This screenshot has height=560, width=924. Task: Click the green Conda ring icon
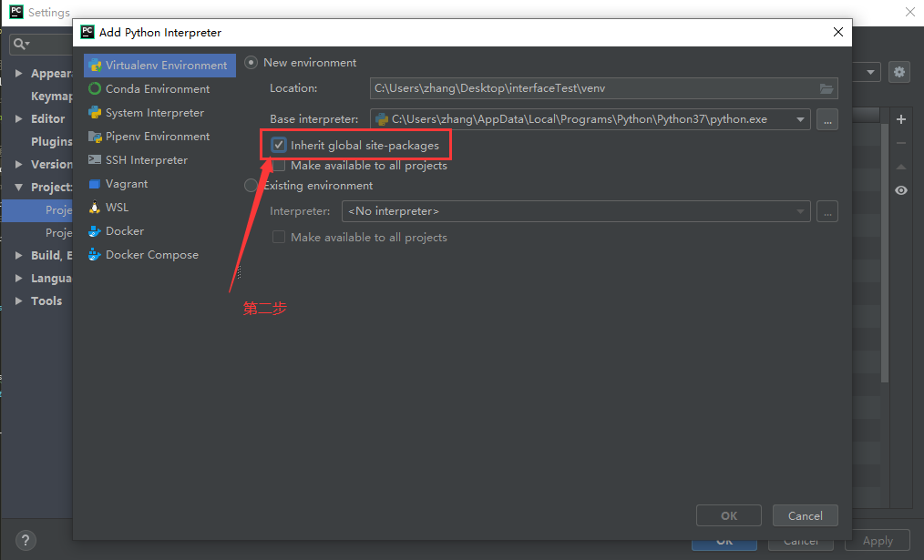click(x=94, y=89)
